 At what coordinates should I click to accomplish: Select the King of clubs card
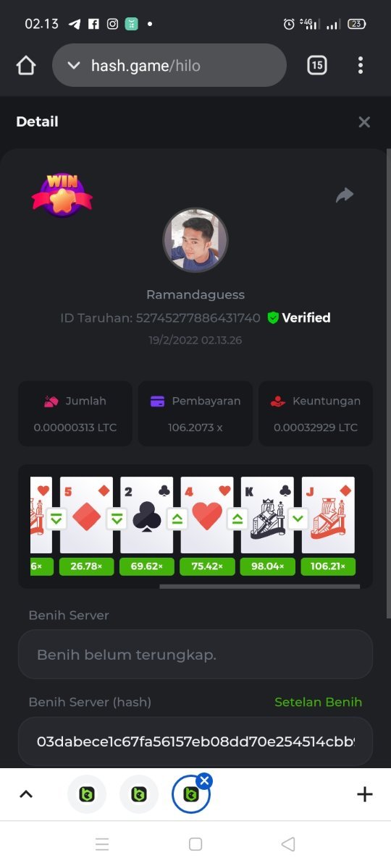pyautogui.click(x=267, y=516)
